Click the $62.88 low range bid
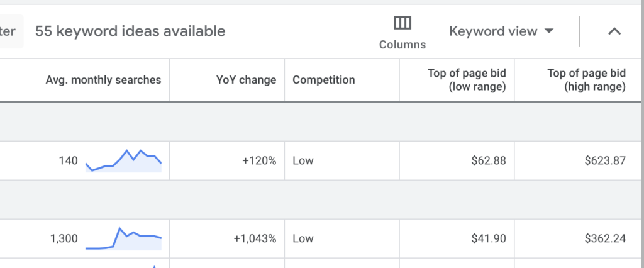Screen dimensions: 644x268 click(488, 160)
